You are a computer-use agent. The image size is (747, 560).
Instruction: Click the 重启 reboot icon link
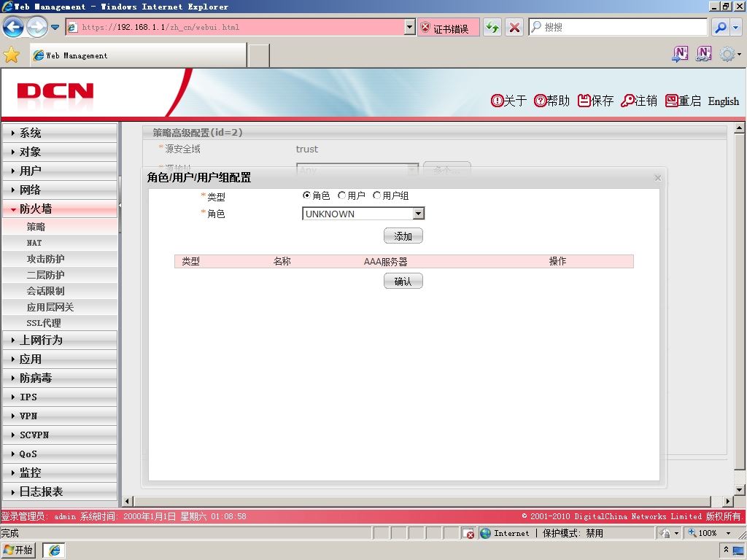683,101
